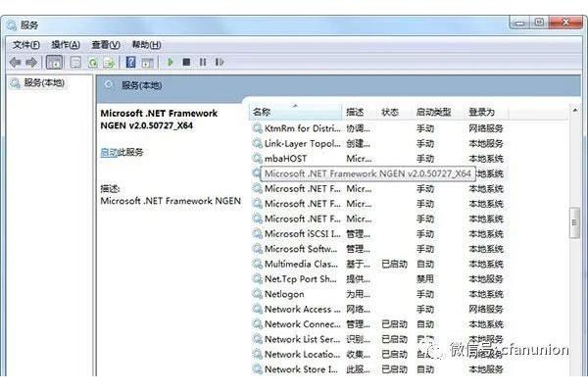Select the mbaHOST service name
The height and width of the screenshot is (392, 588).
click(x=286, y=159)
